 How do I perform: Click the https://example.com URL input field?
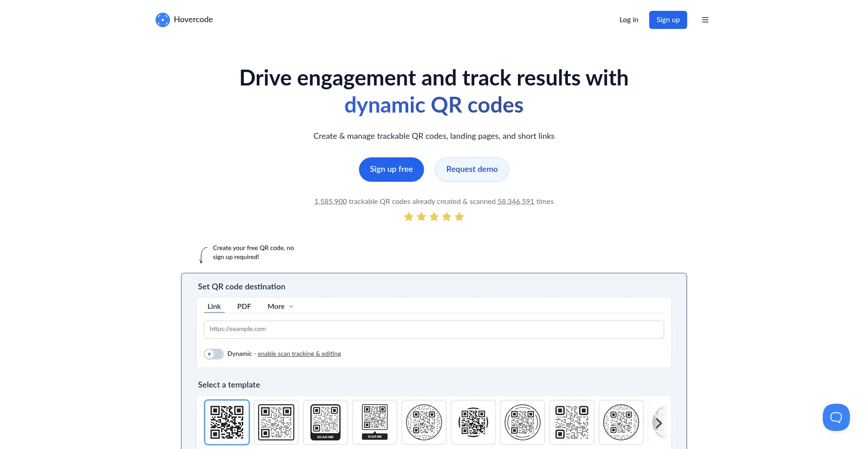434,330
